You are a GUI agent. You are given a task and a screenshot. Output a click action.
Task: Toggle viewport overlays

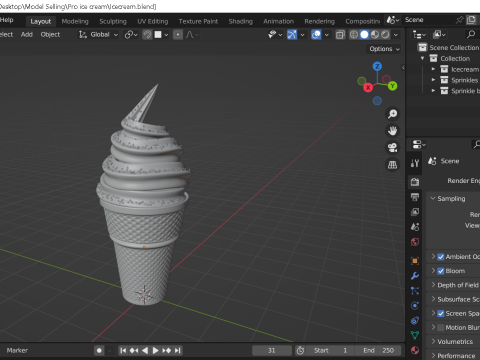click(316, 35)
